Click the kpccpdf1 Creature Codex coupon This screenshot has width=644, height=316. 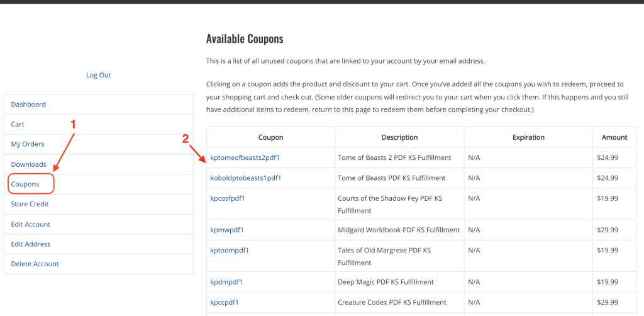pyautogui.click(x=225, y=302)
